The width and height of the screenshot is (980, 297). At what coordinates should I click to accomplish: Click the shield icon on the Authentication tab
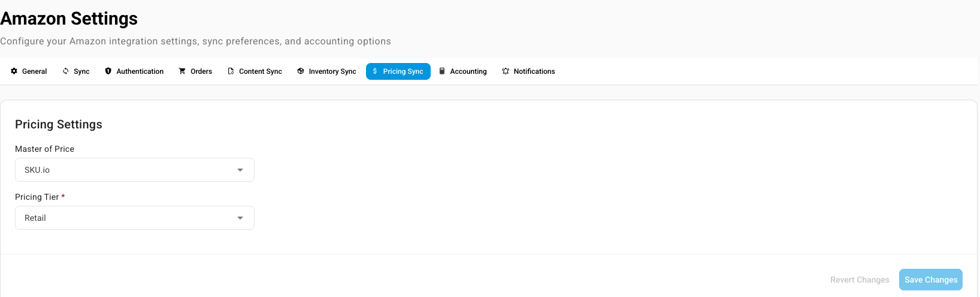[108, 71]
